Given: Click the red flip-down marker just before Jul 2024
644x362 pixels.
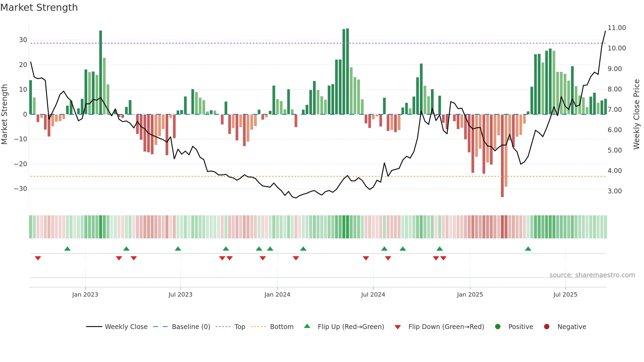Looking at the screenshot, I should [x=366, y=258].
